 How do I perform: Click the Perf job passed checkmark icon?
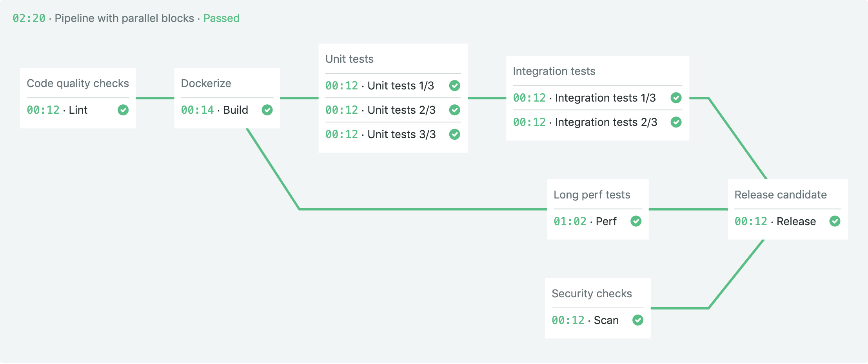[636, 221]
